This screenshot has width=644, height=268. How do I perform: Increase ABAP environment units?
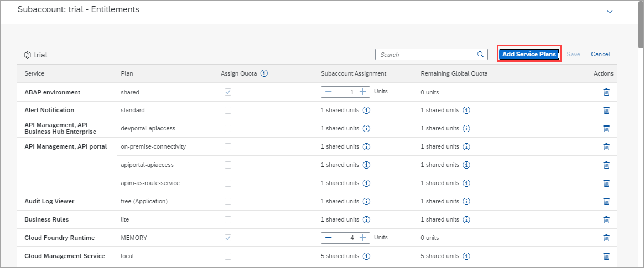tap(362, 92)
